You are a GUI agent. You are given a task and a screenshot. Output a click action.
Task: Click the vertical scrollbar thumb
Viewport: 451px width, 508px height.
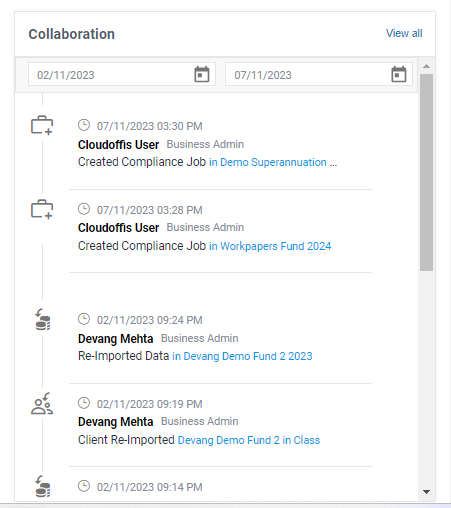pyautogui.click(x=426, y=172)
